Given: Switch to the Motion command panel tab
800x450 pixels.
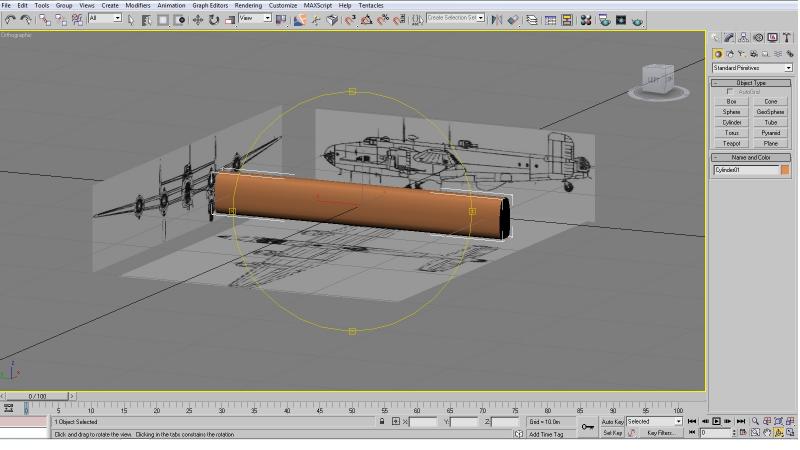Looking at the screenshot, I should pos(759,38).
